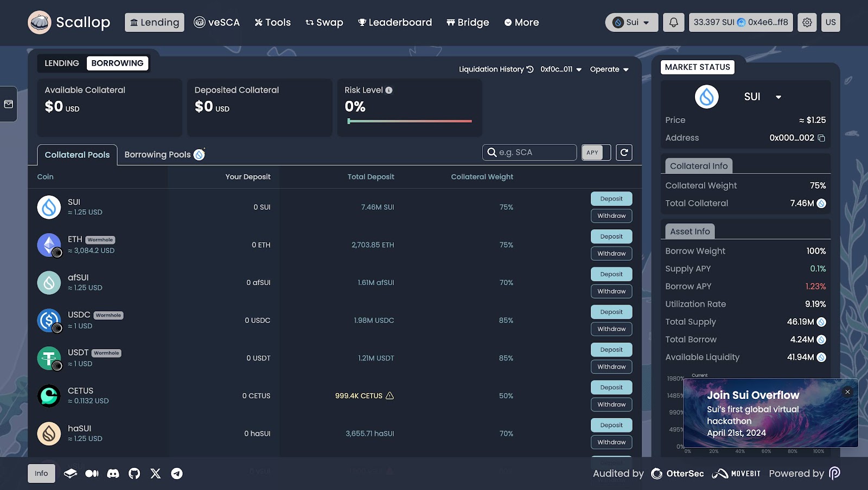Click the Risk Level info icon
868x490 pixels.
click(x=389, y=90)
